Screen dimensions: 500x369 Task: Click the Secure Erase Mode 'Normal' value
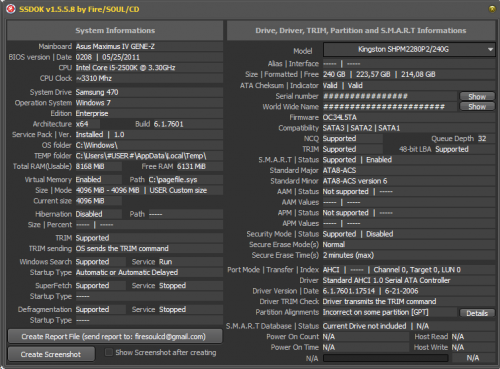pyautogui.click(x=334, y=244)
